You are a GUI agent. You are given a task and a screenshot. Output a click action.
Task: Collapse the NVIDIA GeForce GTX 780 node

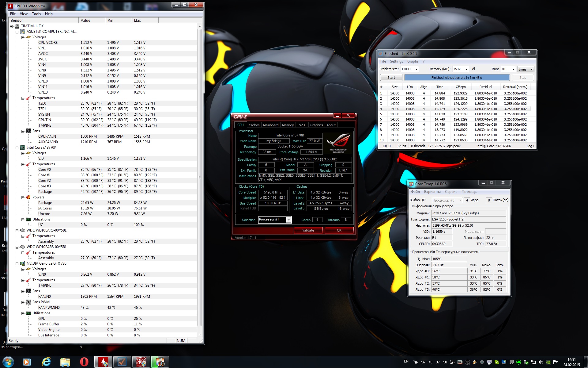[x=17, y=263]
